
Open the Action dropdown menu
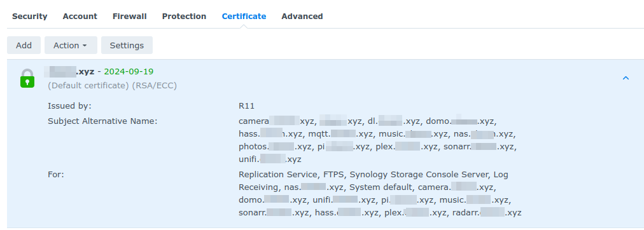71,45
